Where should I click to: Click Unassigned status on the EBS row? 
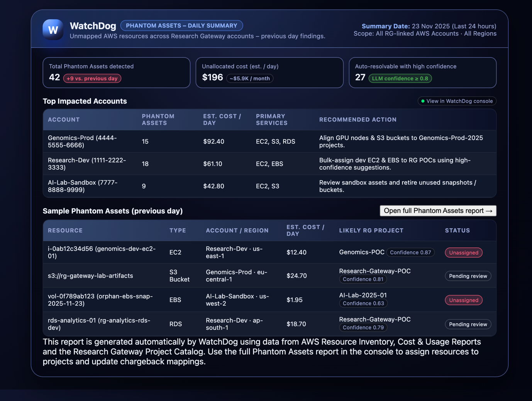point(464,300)
